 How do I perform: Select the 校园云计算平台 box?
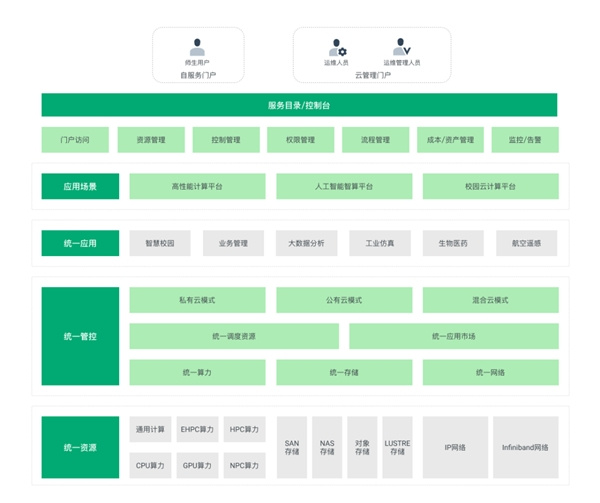491,186
